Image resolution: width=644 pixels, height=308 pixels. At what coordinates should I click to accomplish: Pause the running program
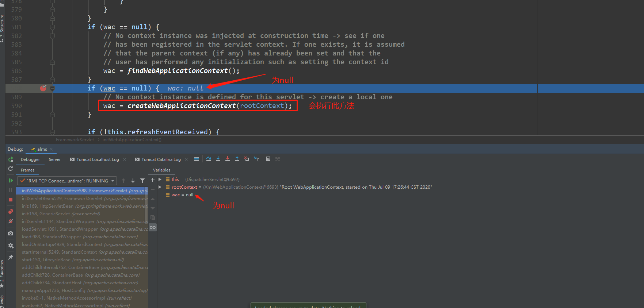coord(11,190)
